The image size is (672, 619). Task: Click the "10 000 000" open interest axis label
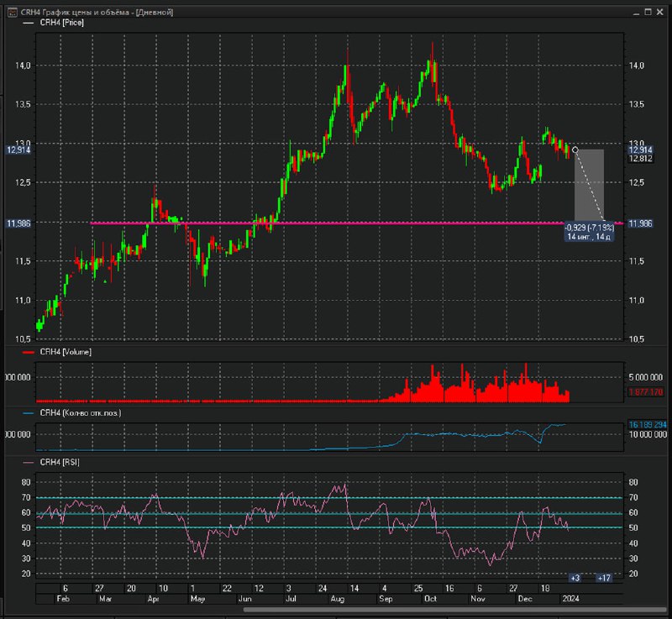coord(648,434)
